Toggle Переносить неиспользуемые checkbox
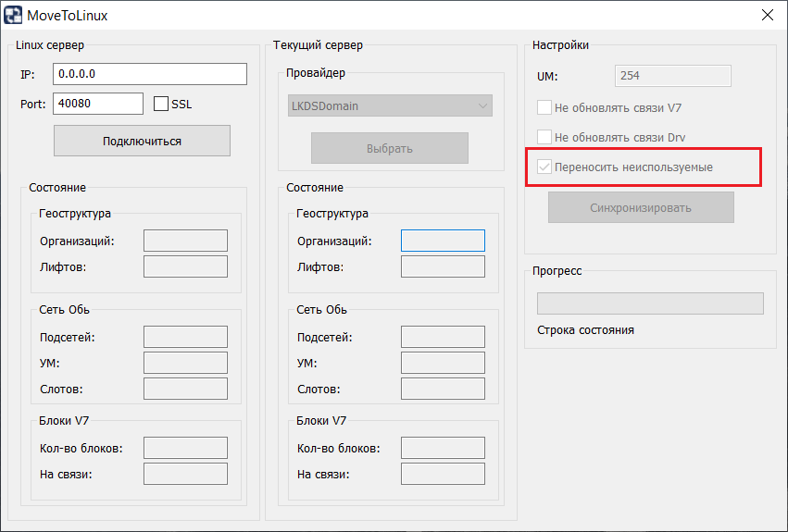This screenshot has width=788, height=532. pyautogui.click(x=544, y=167)
